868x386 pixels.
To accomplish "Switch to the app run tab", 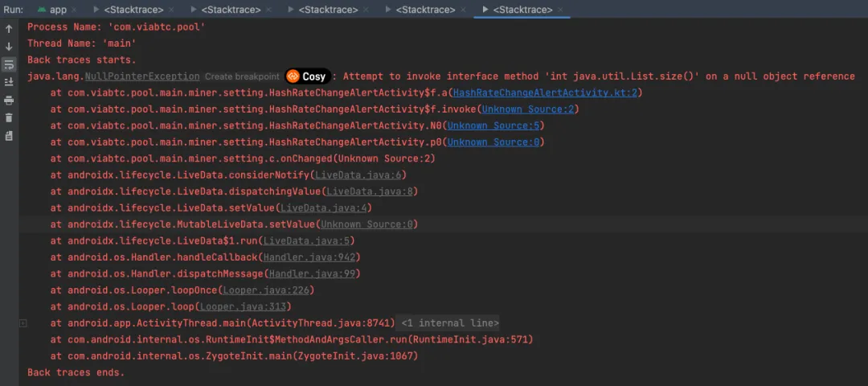I will [x=58, y=10].
